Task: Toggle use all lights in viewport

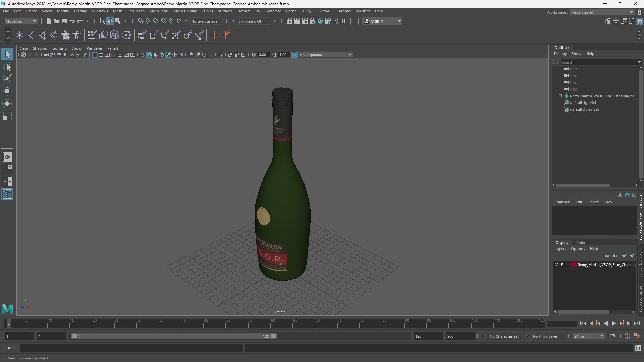Action: click(x=175, y=55)
